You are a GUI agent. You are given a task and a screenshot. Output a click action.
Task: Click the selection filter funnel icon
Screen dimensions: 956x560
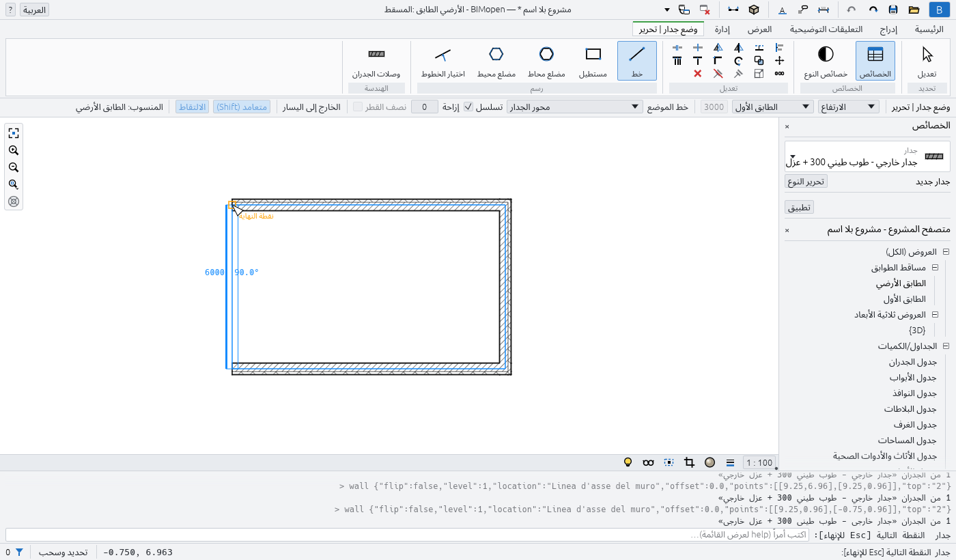point(19,552)
